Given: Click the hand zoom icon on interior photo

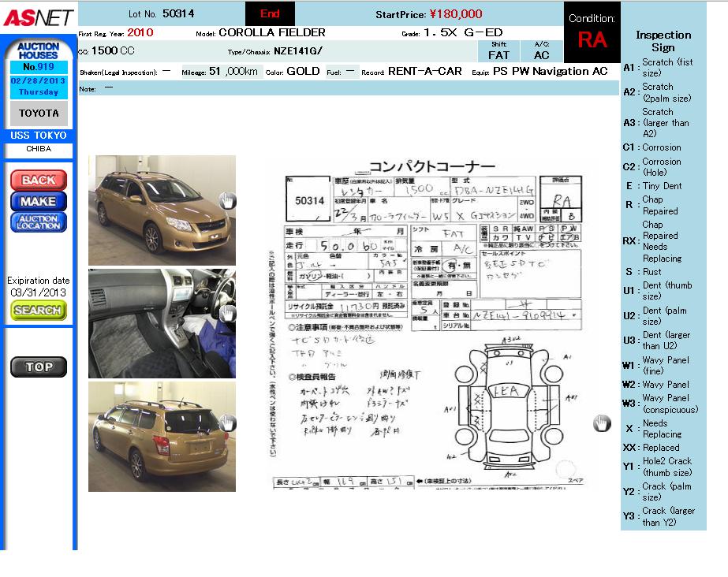Looking at the screenshot, I should point(228,313).
